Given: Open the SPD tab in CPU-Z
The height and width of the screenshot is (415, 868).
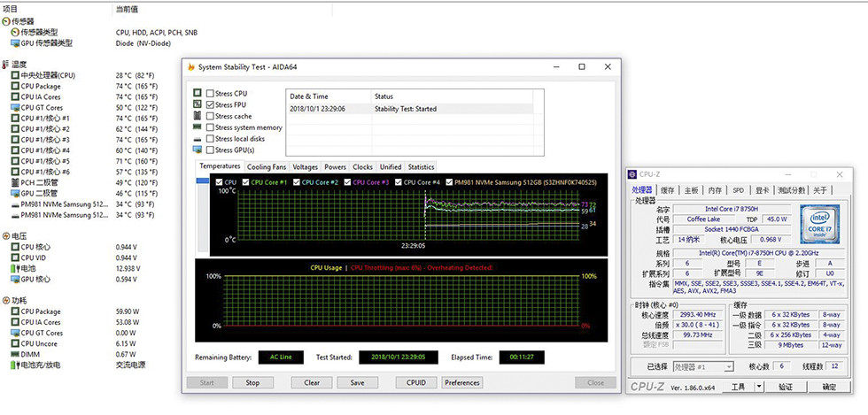Looking at the screenshot, I should [738, 190].
